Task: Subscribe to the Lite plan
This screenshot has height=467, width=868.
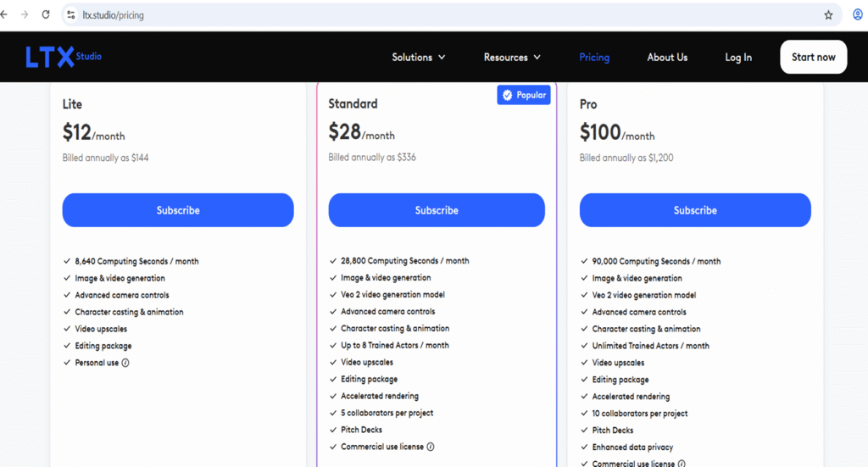Action: pos(178,210)
